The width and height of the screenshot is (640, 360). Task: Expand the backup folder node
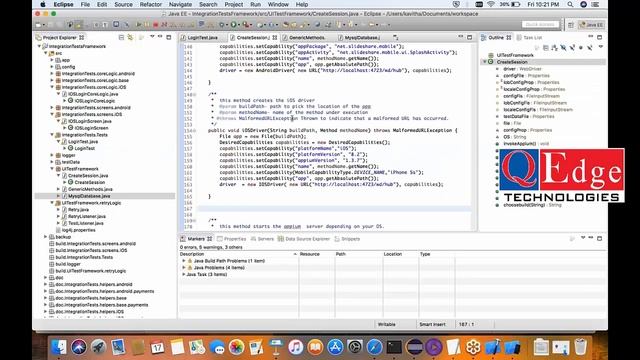(46, 237)
